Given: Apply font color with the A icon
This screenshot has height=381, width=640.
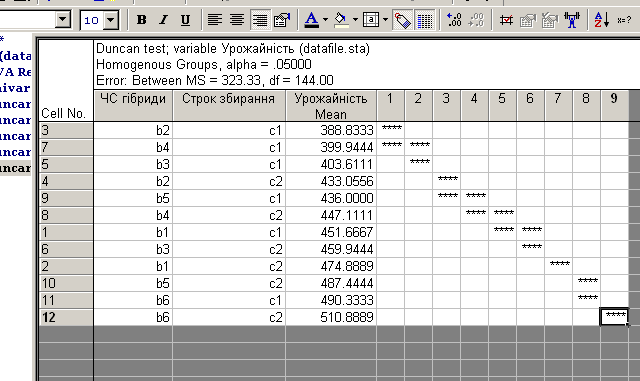Looking at the screenshot, I should point(312,20).
